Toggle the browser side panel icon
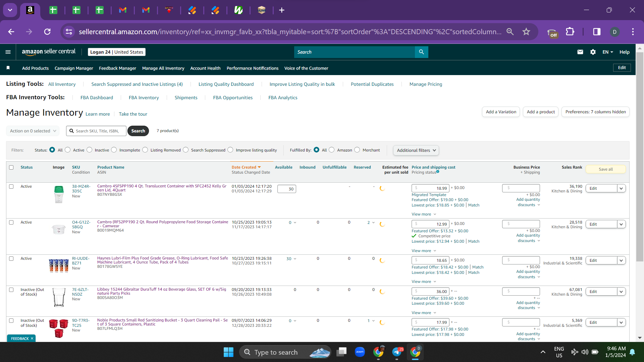Image resolution: width=644 pixels, height=362 pixels. [x=597, y=32]
